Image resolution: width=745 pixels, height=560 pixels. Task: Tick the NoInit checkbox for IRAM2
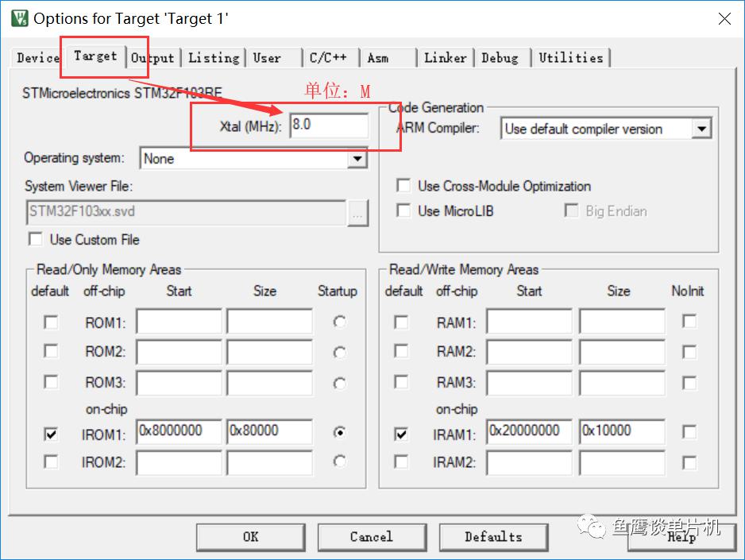pyautogui.click(x=689, y=462)
